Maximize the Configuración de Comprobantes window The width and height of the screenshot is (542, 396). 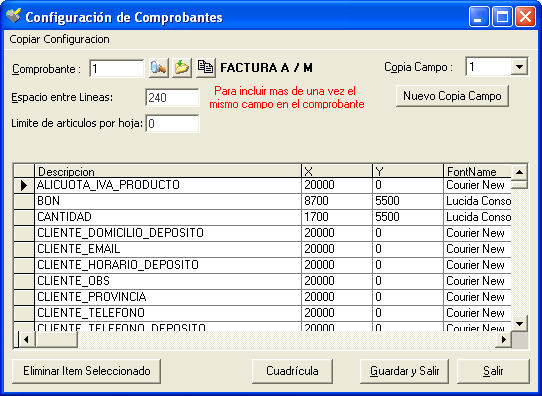click(502, 17)
